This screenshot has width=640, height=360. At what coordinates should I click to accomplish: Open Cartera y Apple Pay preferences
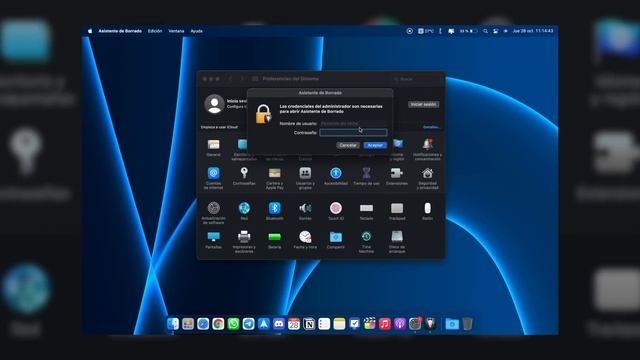tap(275, 178)
